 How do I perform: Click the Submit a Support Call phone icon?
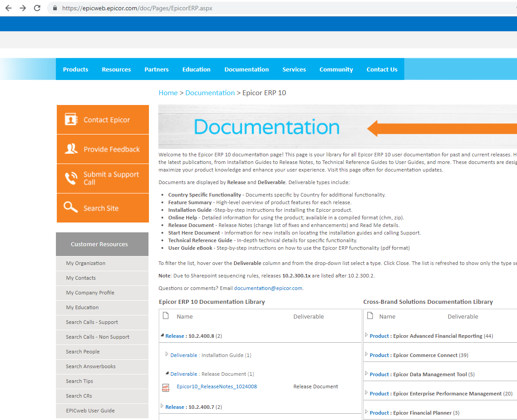coord(71,178)
